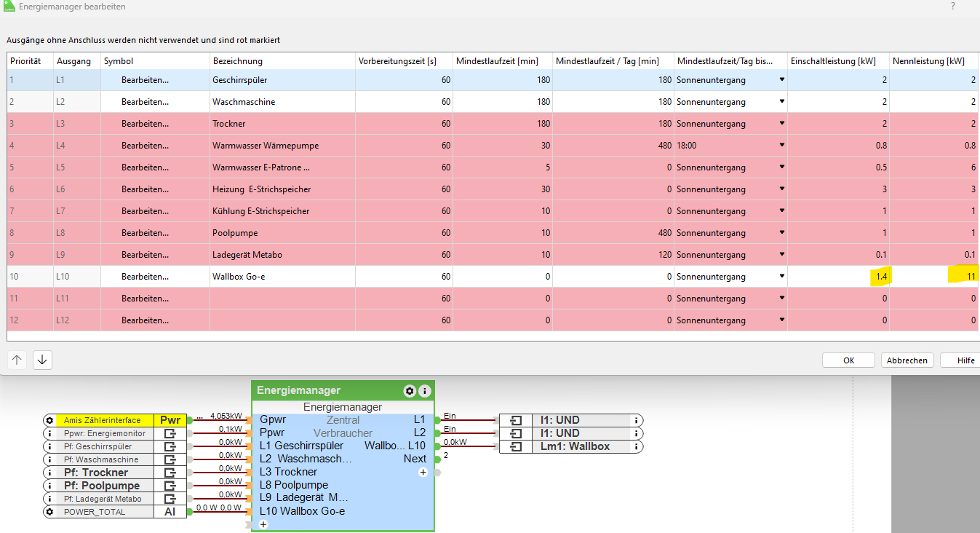The height and width of the screenshot is (533, 980).
Task: Open Sonnenuntergang dropdown in Wallbox Go-e row
Action: 782,277
